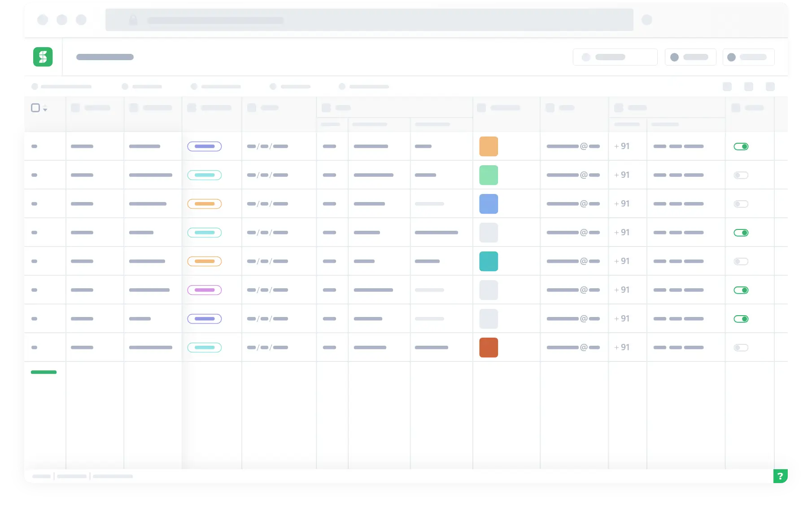This screenshot has width=812, height=506.
Task: Enable the toggle in the second row
Action: (741, 175)
